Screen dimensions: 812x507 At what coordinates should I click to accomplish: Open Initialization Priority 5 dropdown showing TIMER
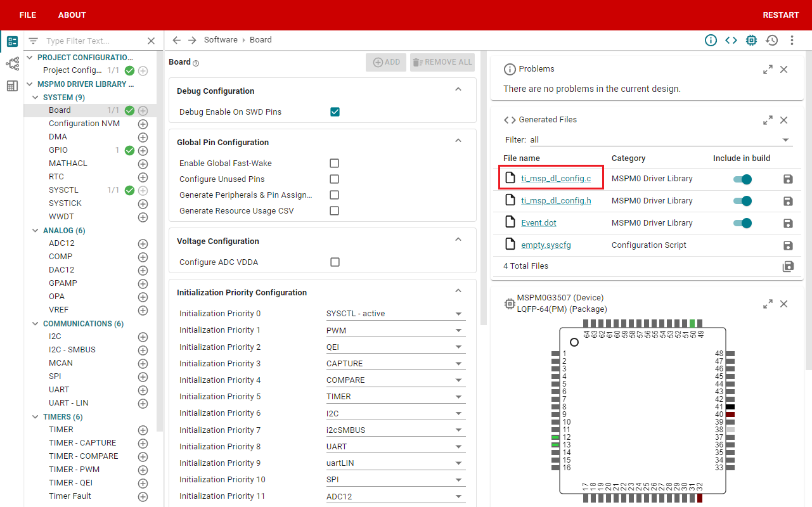coord(396,396)
